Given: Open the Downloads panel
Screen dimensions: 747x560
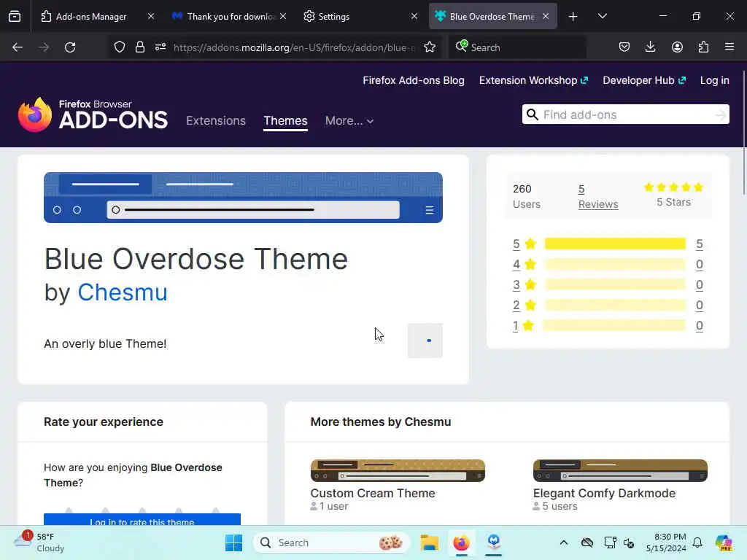Looking at the screenshot, I should pyautogui.click(x=650, y=47).
